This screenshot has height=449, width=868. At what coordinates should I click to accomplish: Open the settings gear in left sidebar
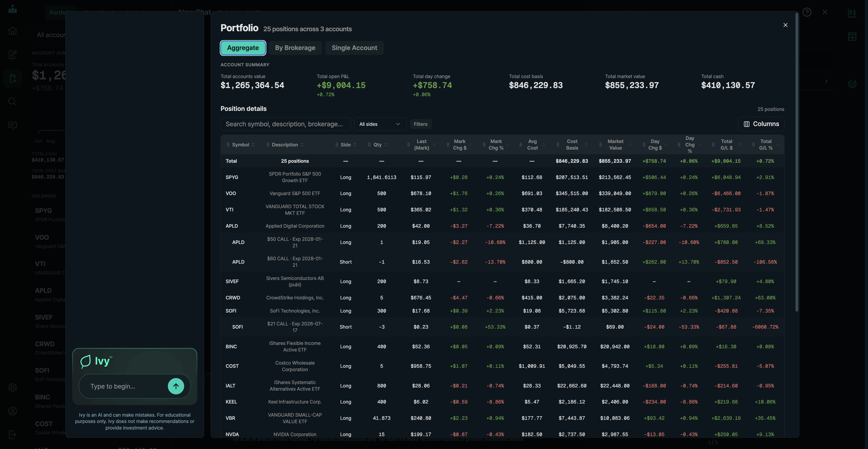click(12, 387)
